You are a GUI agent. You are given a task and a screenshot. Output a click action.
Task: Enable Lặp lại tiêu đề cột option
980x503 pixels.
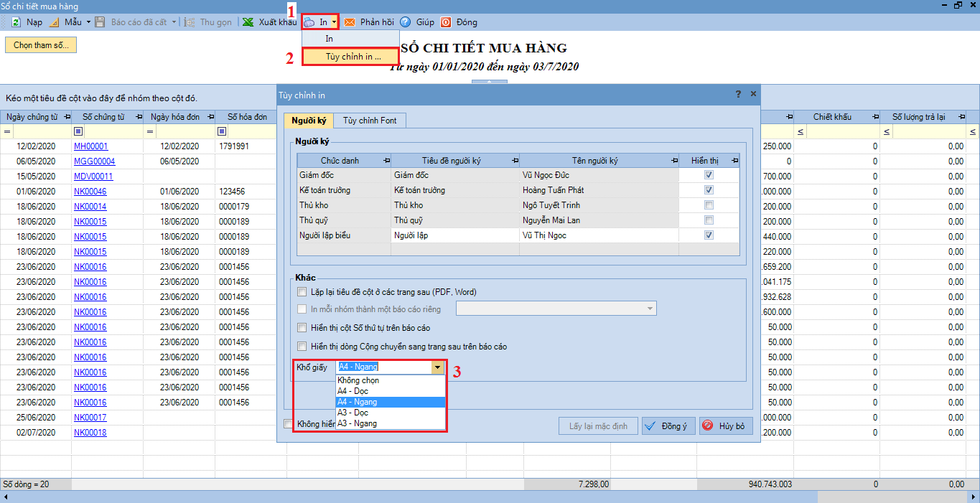[x=302, y=292]
